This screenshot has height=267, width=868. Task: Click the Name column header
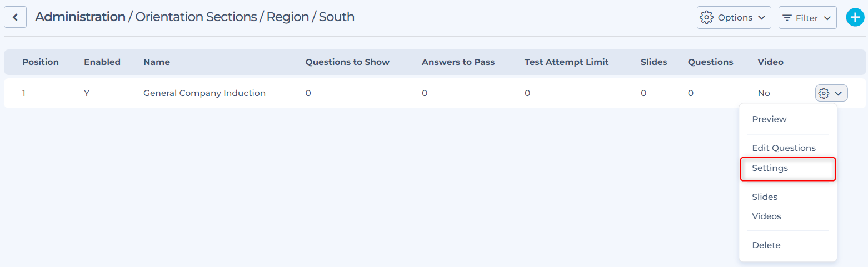(157, 62)
